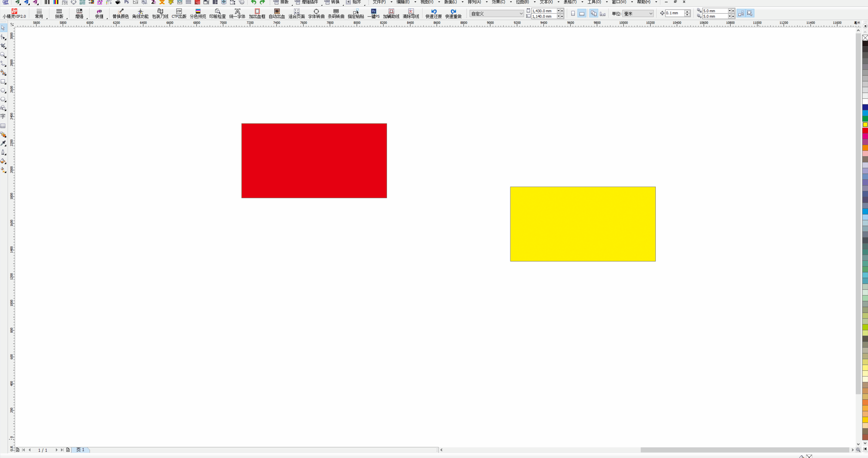Image resolution: width=868 pixels, height=458 pixels.
Task: Click 自动出血 auto bleed tool
Action: [277, 13]
